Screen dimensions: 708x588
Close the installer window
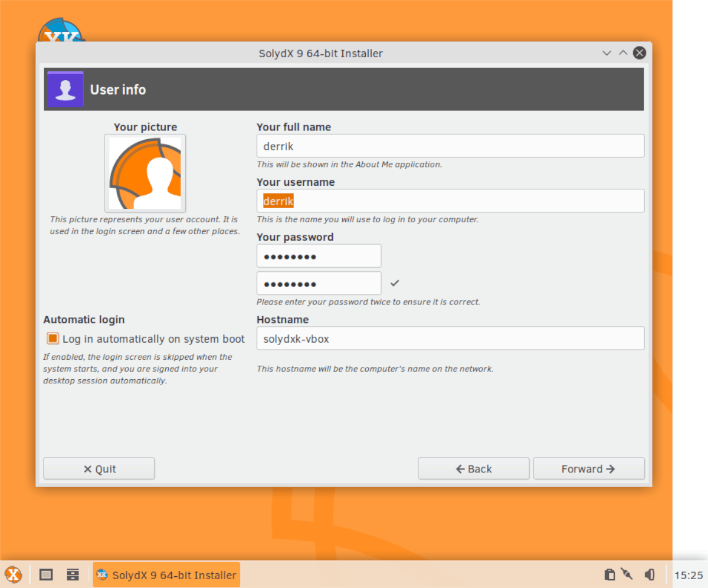(x=640, y=53)
